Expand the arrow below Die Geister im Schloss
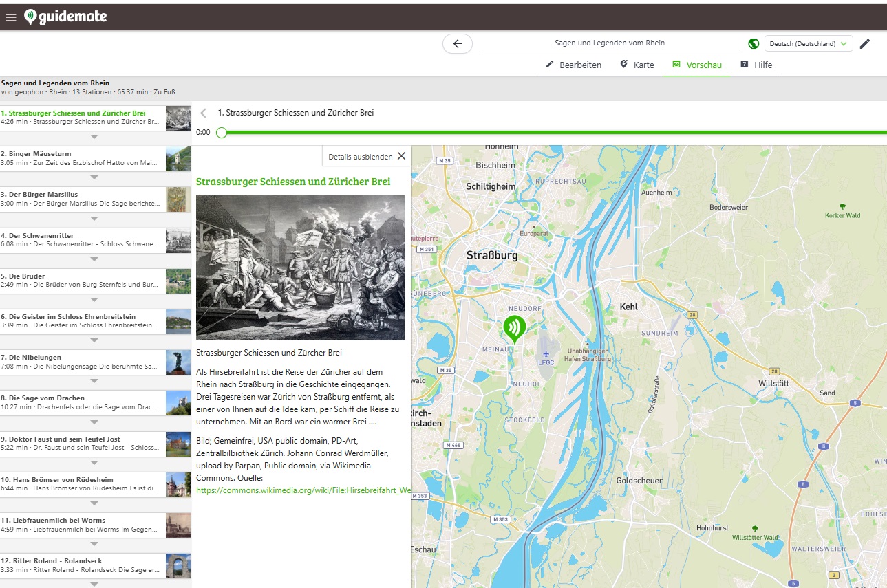This screenshot has width=887, height=588. [95, 340]
